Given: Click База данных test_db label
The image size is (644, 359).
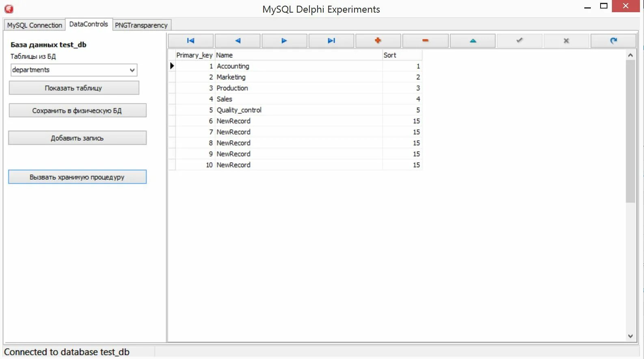Looking at the screenshot, I should coord(48,45).
